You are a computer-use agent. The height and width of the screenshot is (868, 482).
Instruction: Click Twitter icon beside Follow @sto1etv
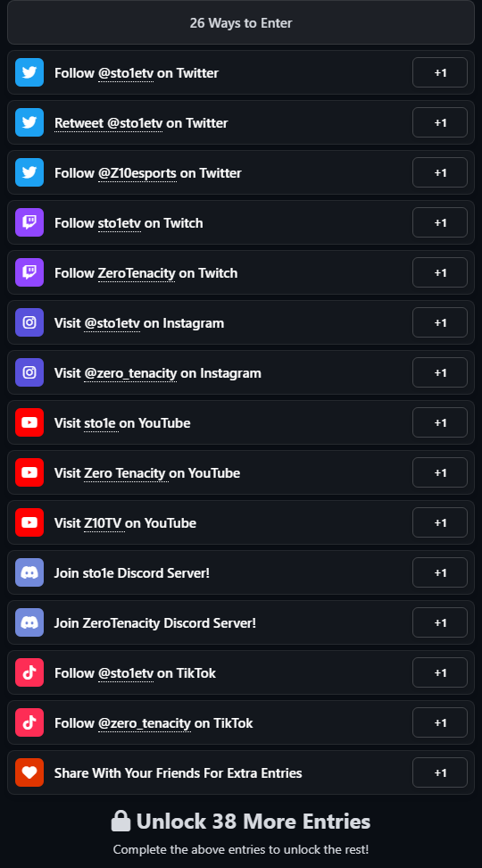(x=29, y=72)
